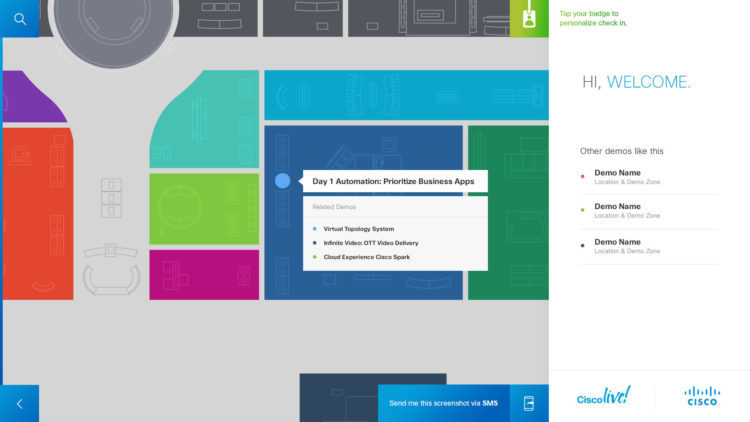This screenshot has height=422, width=750.
Task: Select the blue demo location marker
Action: coord(282,181)
